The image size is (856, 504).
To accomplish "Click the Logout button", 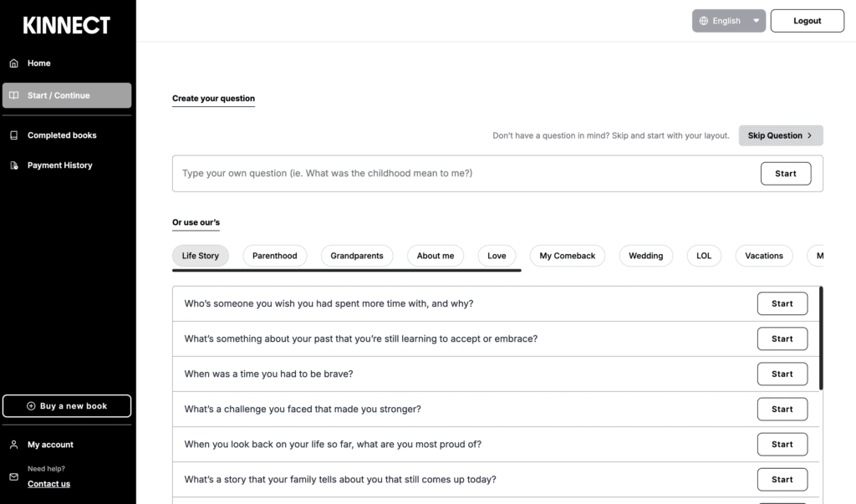I will 806,20.
